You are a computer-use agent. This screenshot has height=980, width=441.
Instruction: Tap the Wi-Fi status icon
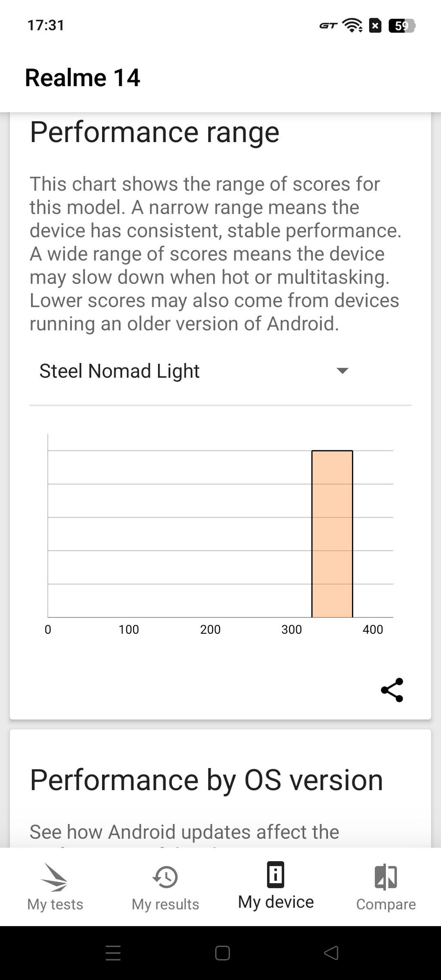click(x=352, y=26)
